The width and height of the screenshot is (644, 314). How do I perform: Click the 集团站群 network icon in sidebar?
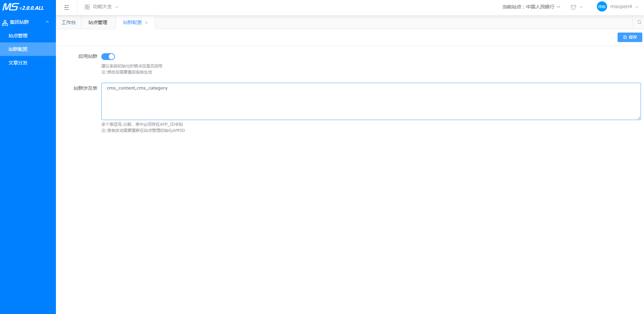5,23
